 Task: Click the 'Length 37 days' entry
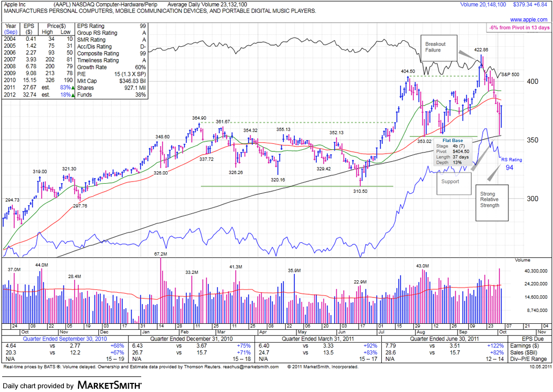[452, 157]
